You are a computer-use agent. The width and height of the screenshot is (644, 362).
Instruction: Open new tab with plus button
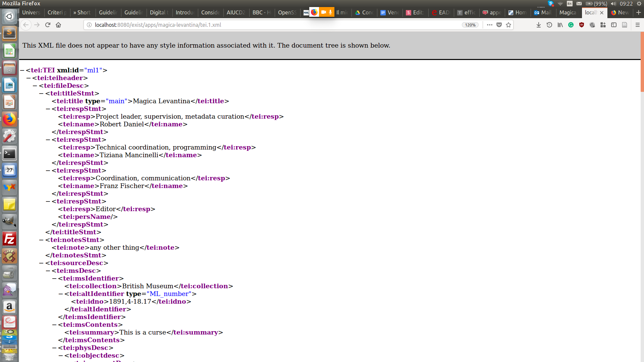click(638, 12)
